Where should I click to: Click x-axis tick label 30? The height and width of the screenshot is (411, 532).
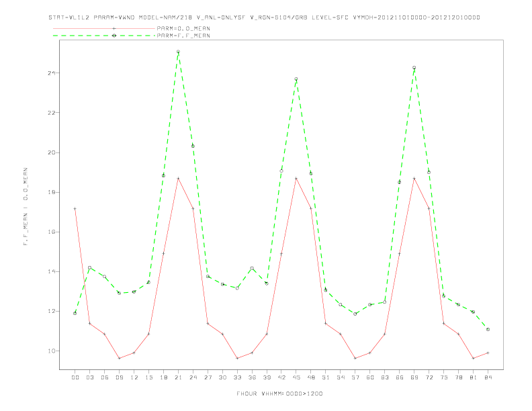[x=222, y=377]
